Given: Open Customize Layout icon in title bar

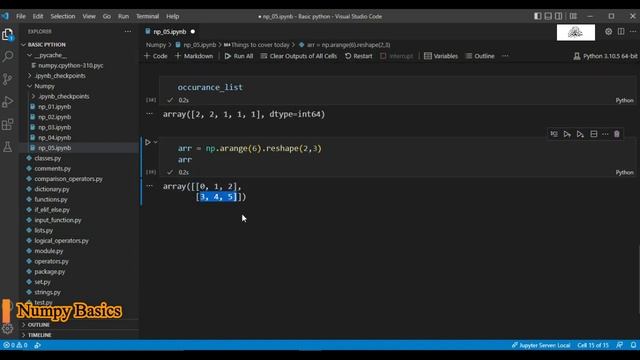Looking at the screenshot, I should (x=573, y=16).
